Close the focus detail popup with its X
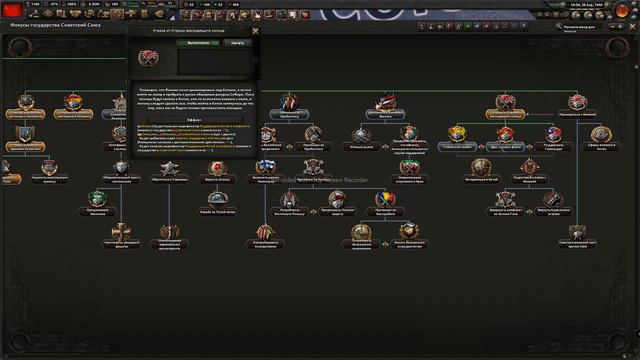 [256, 31]
